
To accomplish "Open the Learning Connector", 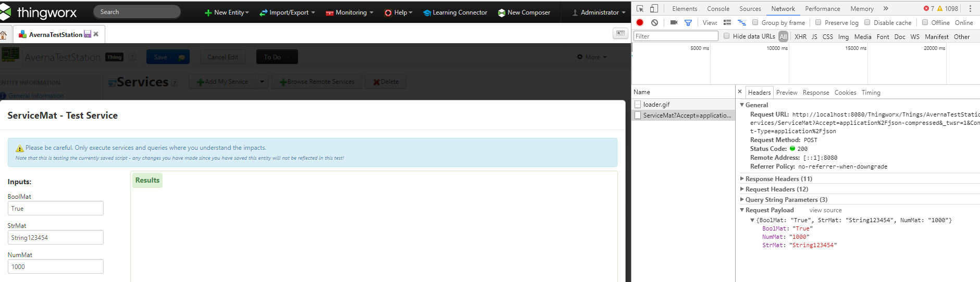I will [x=455, y=12].
